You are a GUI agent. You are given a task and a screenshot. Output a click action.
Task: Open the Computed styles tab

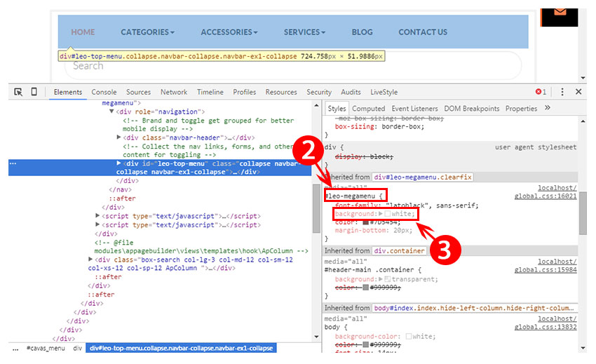368,109
